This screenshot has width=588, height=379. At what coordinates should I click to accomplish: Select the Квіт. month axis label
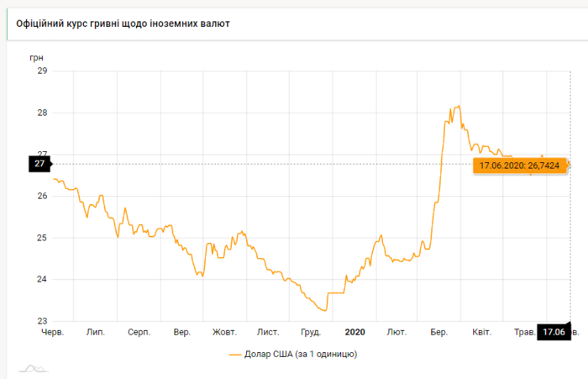(x=482, y=332)
